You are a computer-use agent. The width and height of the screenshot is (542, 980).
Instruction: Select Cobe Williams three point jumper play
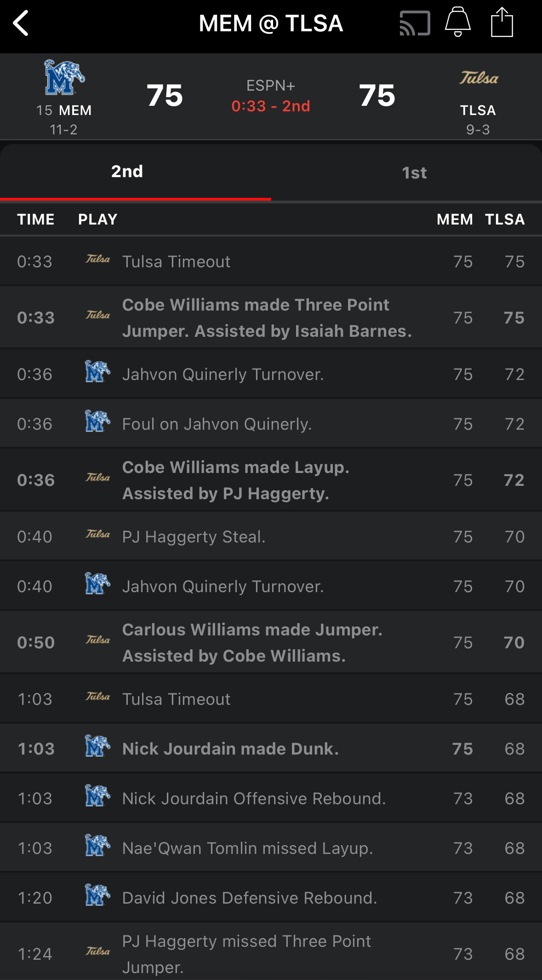click(267, 317)
